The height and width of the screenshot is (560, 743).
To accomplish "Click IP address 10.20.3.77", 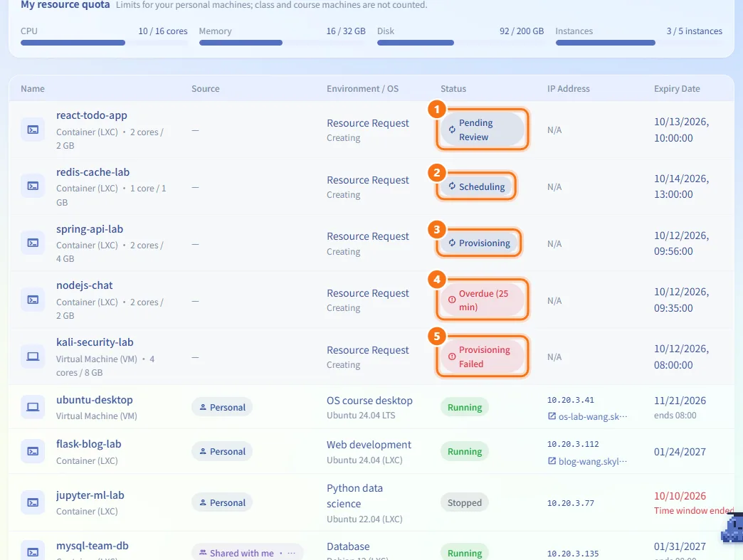I will pyautogui.click(x=571, y=502).
